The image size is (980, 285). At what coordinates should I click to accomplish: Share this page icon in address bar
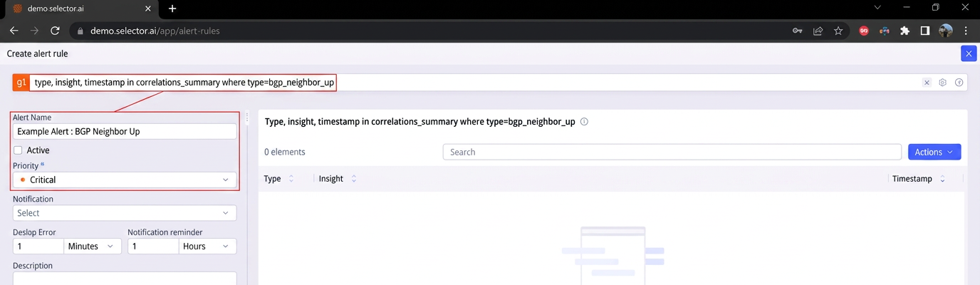pos(818,31)
